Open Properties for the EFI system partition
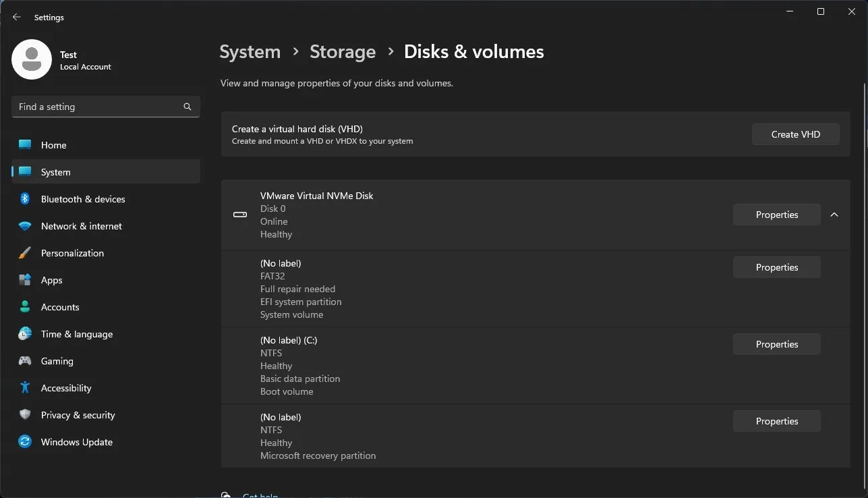 click(776, 267)
